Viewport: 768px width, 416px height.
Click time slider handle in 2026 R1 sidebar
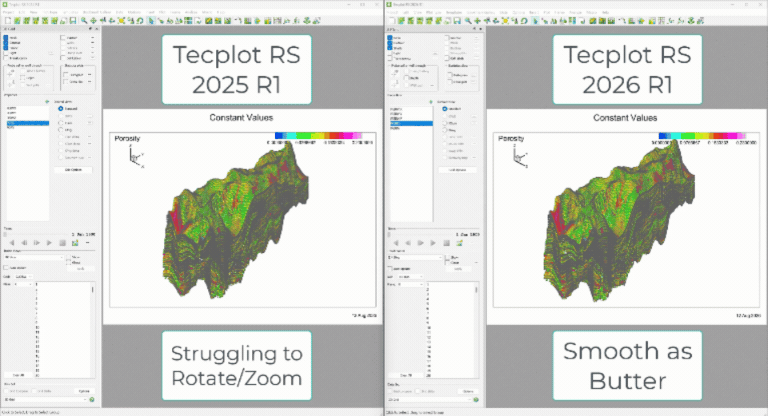tap(389, 234)
